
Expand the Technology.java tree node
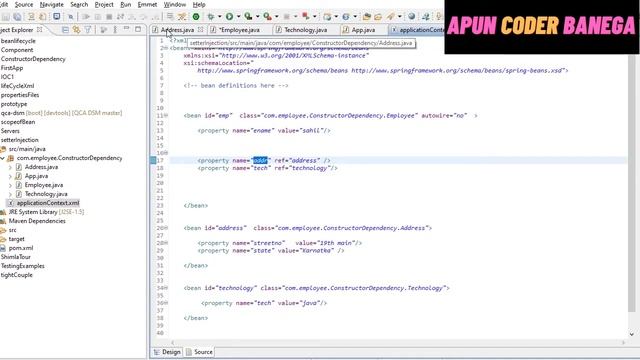pos(10,194)
